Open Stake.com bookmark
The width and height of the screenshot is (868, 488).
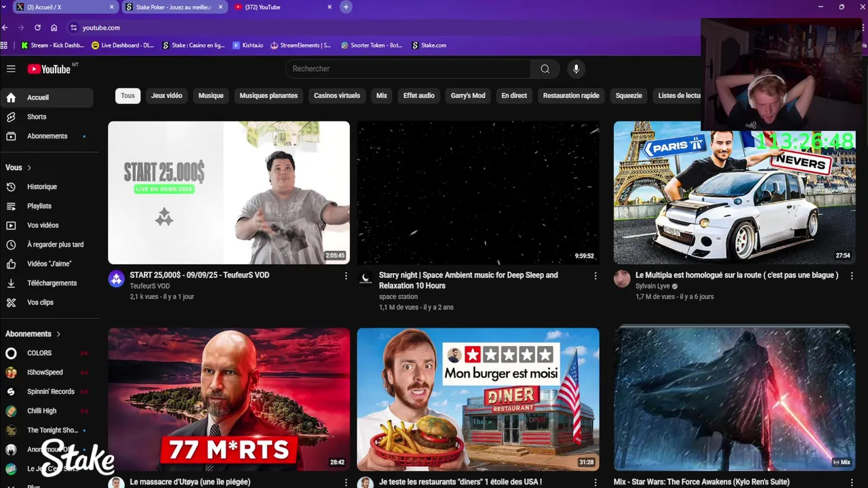pos(429,45)
